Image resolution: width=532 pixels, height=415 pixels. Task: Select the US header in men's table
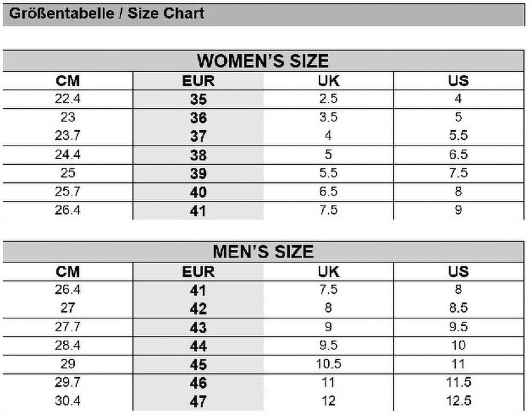tap(458, 272)
